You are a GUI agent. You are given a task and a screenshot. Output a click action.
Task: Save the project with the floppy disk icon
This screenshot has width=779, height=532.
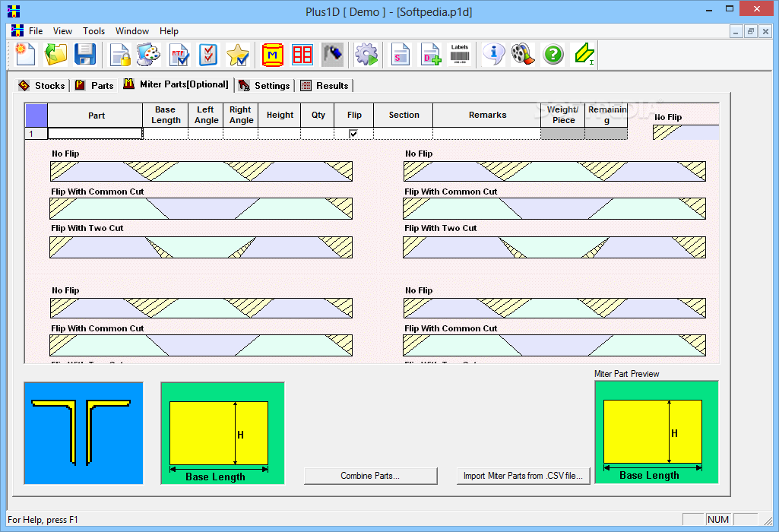(x=85, y=54)
